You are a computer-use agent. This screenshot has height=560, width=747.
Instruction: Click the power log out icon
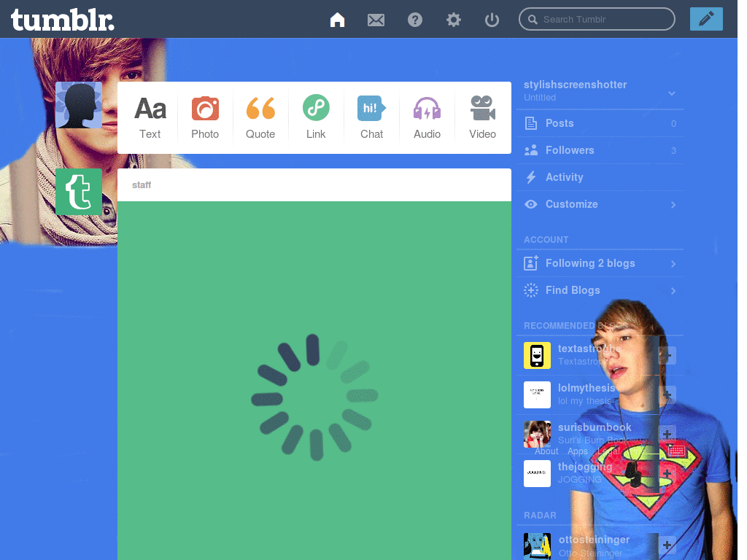(x=492, y=20)
